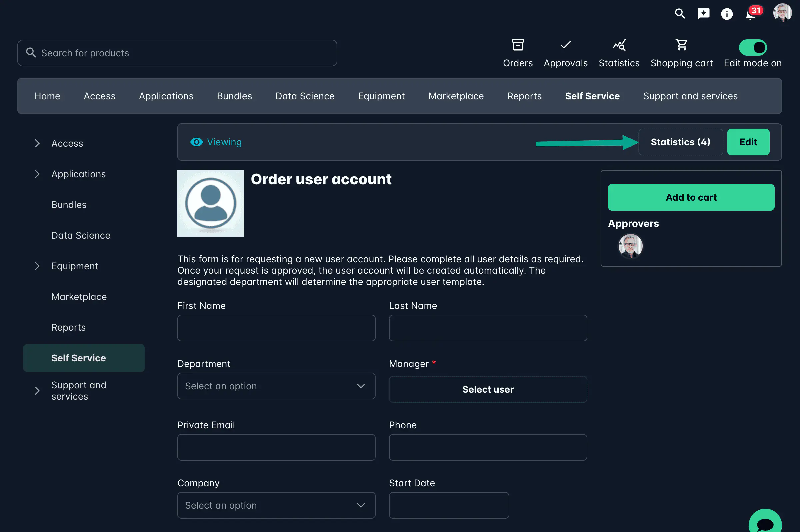Image resolution: width=800 pixels, height=532 pixels.
Task: Click the Add to cart button
Action: 691,197
